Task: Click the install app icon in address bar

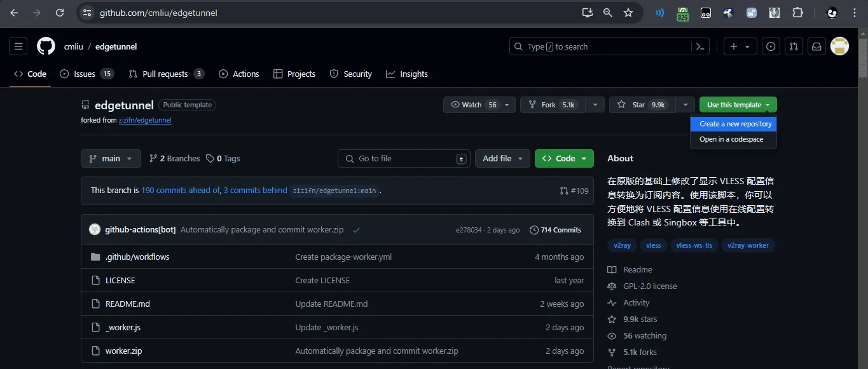Action: point(587,13)
